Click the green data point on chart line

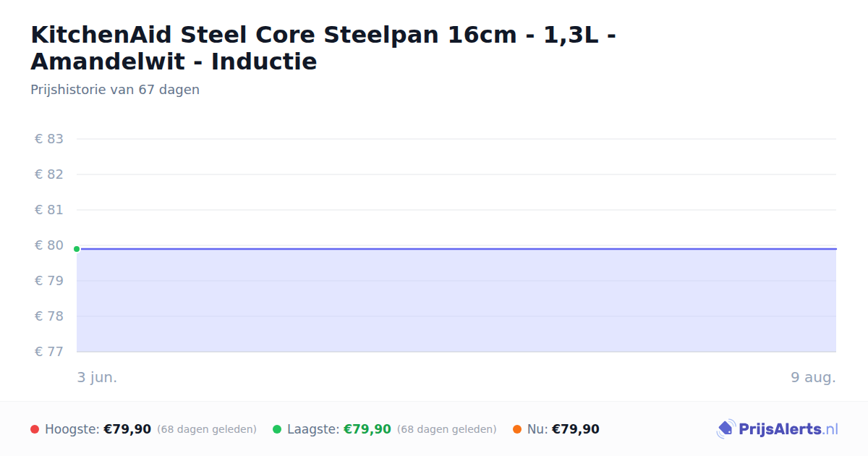(x=77, y=249)
